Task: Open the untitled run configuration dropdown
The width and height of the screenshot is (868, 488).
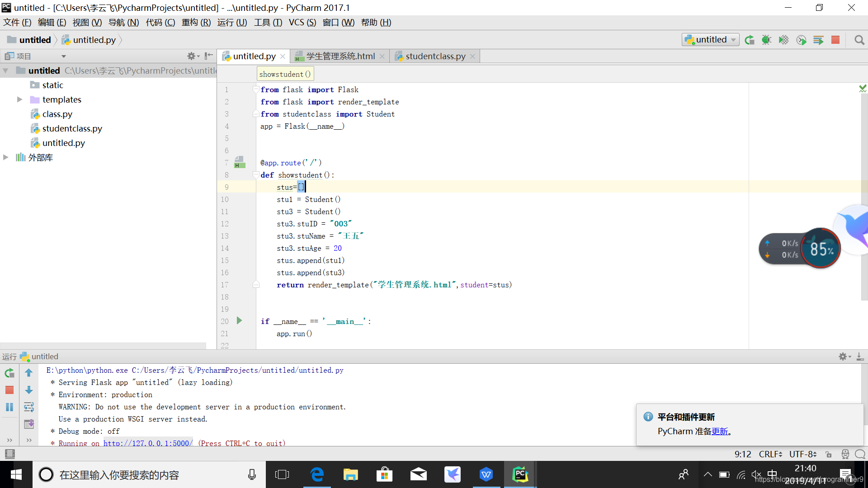Action: tap(711, 40)
